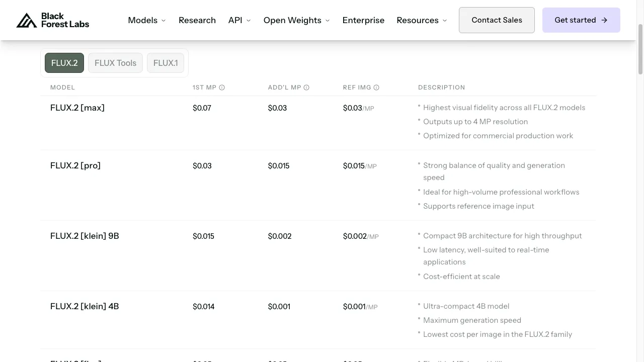Click the Contact Sales button
Screen dimensions: 644x362
[497, 20]
